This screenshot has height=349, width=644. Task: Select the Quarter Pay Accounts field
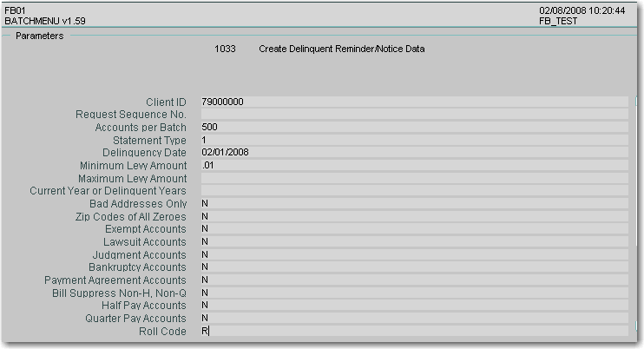tap(413, 319)
